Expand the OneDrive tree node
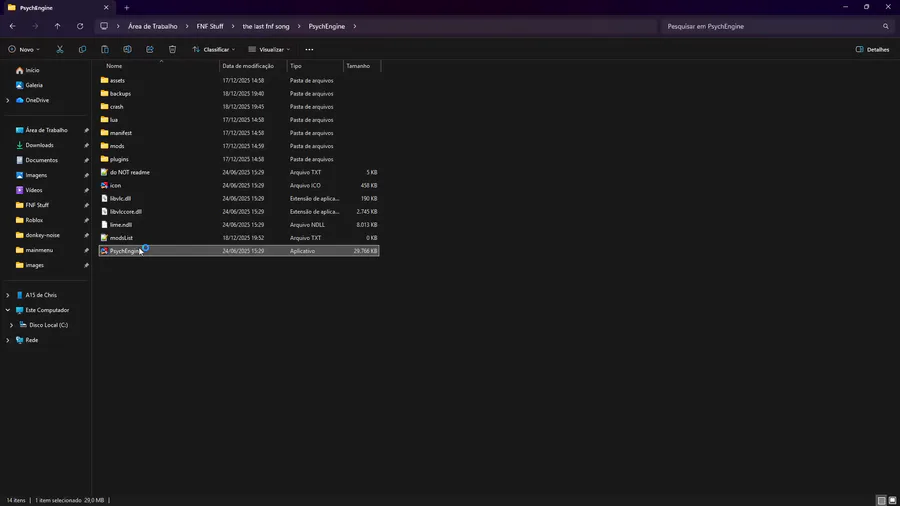Viewport: 900px width, 506px height. pyautogui.click(x=7, y=100)
